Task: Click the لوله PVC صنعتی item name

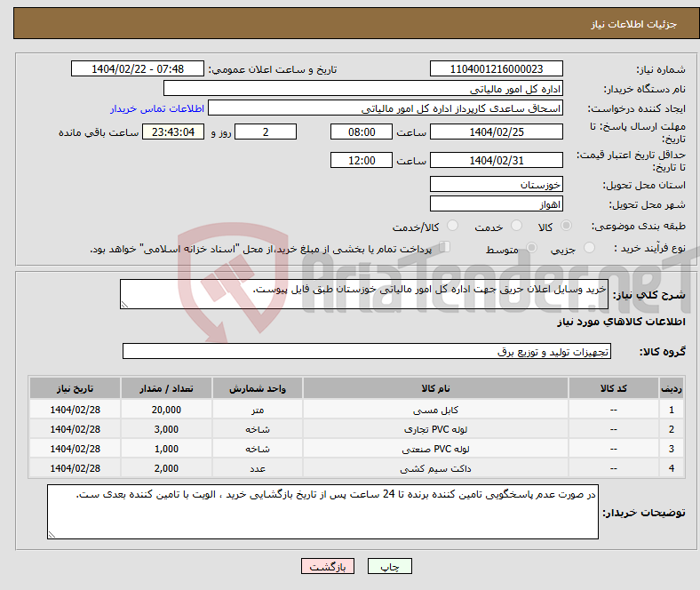Action: 435,449
